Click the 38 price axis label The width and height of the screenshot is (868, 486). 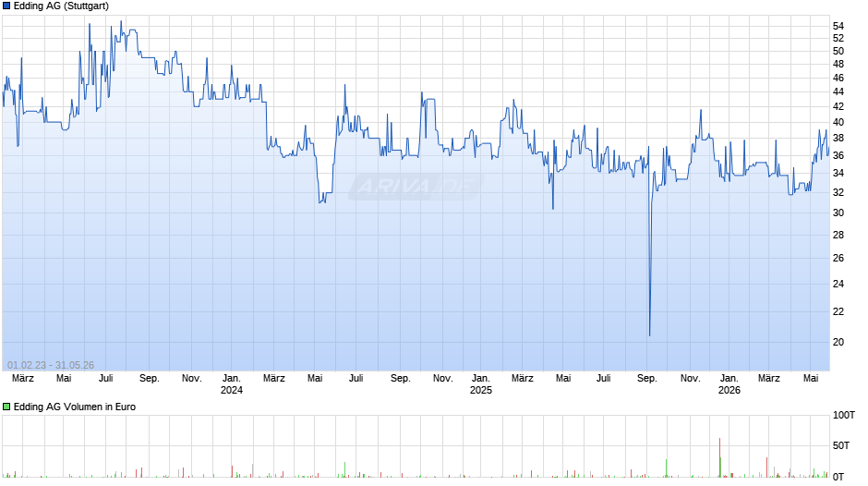[838, 139]
